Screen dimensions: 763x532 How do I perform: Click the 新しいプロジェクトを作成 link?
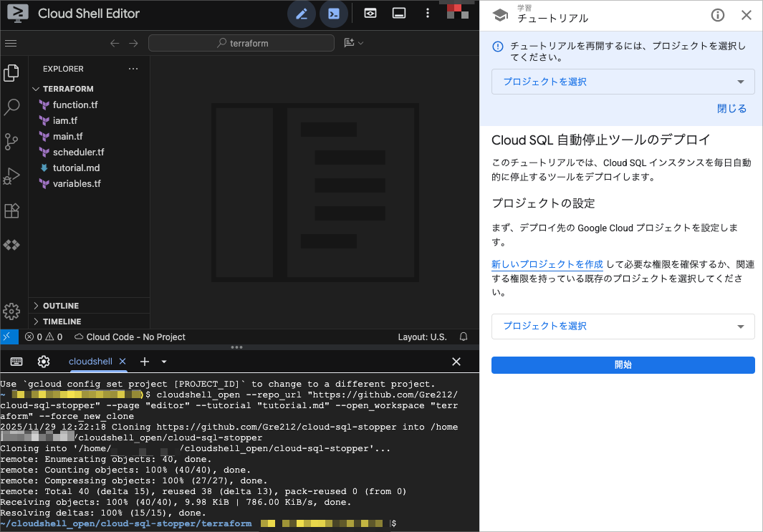[x=547, y=264]
